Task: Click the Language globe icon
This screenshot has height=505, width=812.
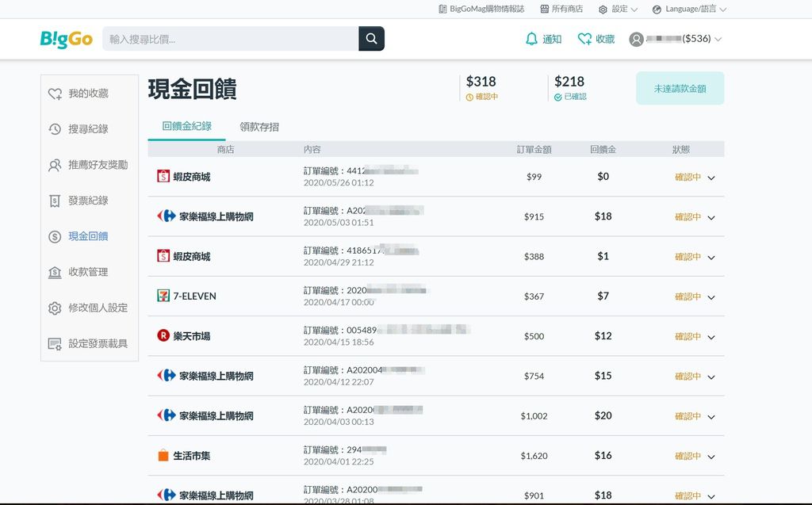Action: 657,10
